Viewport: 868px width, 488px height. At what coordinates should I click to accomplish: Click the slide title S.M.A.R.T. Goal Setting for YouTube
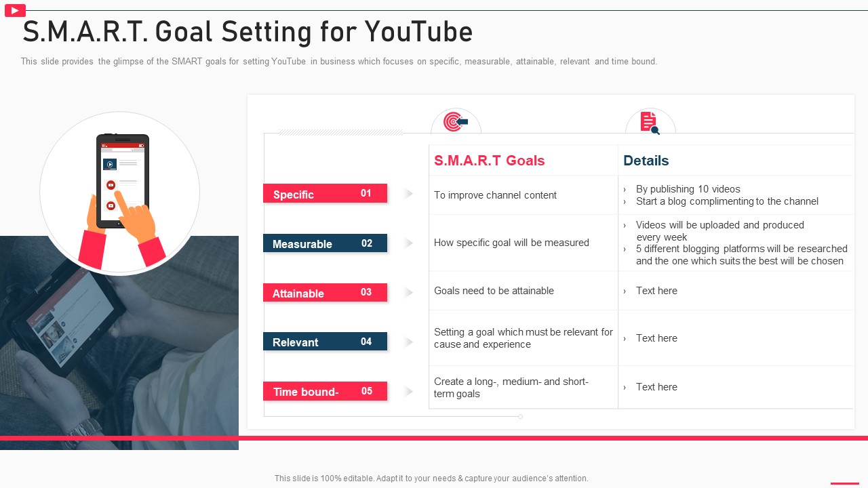point(248,32)
